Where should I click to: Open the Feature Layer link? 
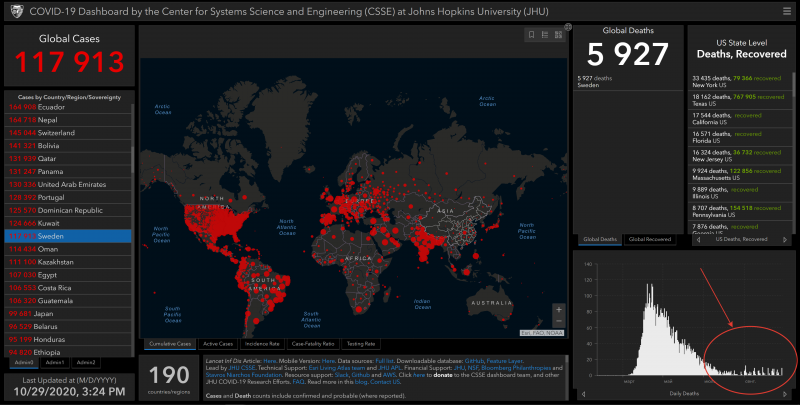point(504,361)
